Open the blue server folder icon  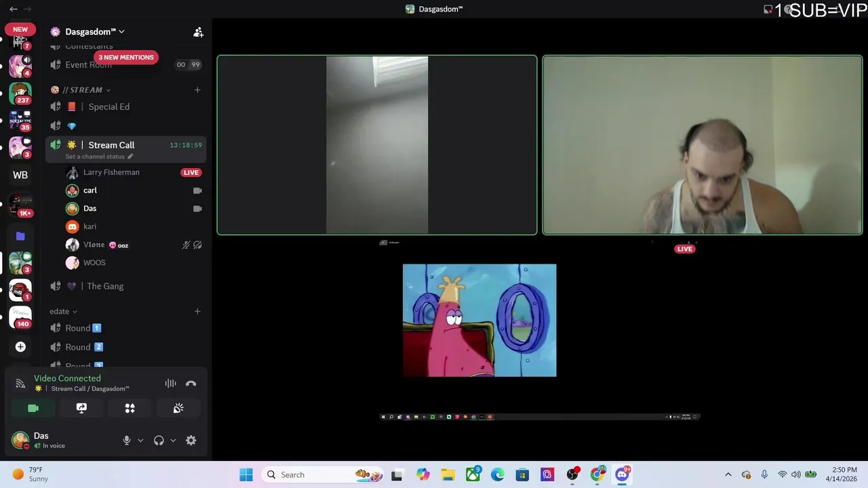point(20,236)
